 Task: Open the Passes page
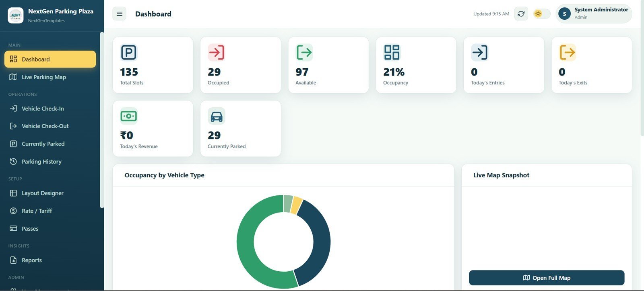50,228
